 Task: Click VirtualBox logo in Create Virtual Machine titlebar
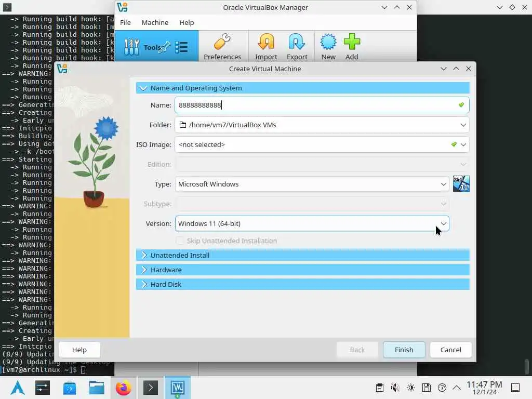(x=62, y=69)
